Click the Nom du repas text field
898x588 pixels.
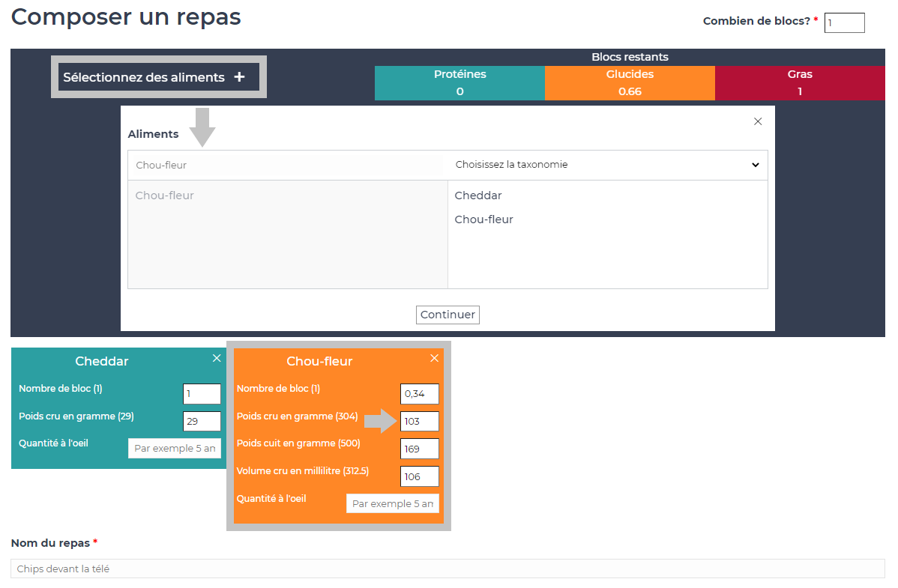click(x=448, y=569)
